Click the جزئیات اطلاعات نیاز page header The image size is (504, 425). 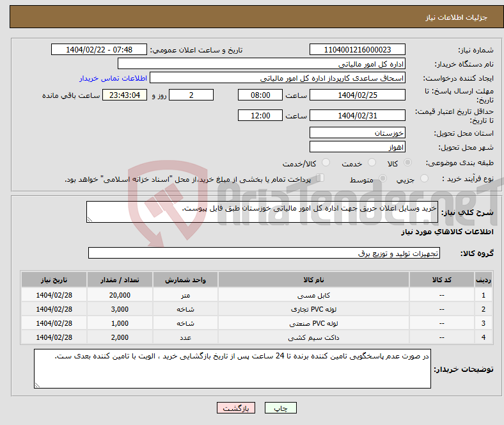(x=457, y=17)
